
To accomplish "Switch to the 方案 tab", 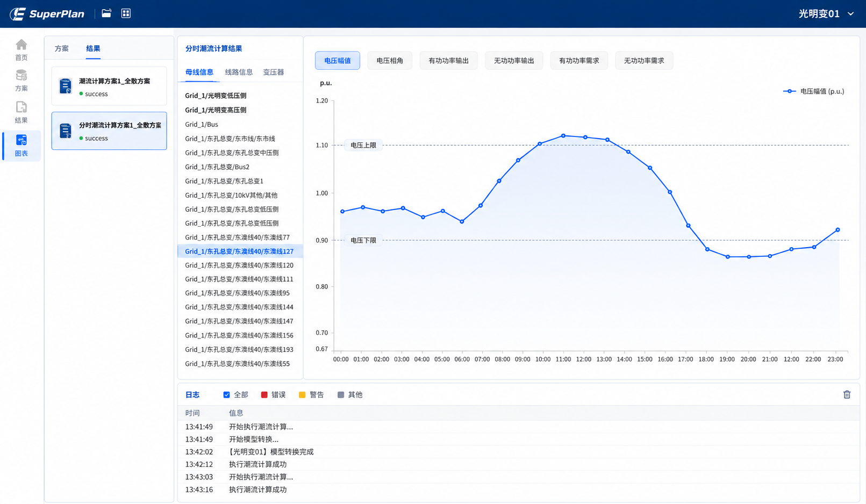I will click(62, 48).
